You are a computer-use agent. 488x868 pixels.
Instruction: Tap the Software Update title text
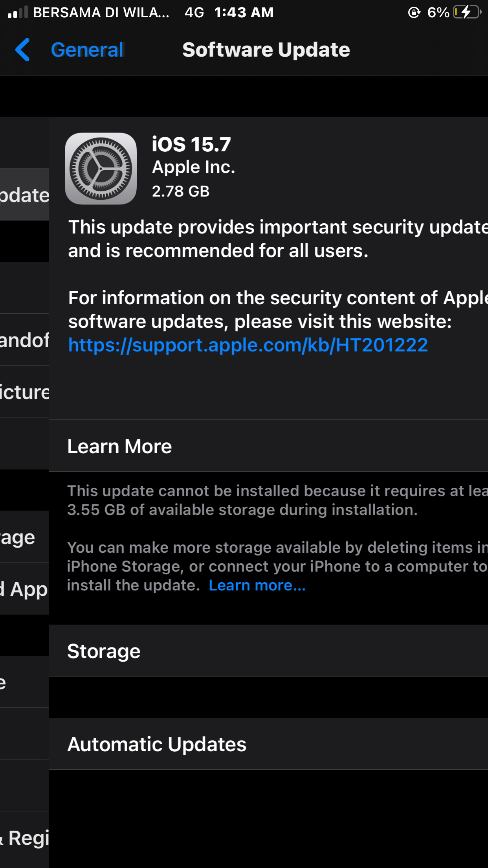click(x=266, y=50)
